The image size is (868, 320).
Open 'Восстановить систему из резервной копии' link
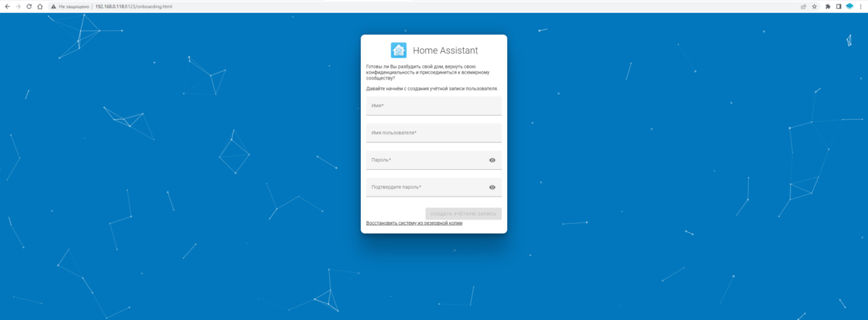coord(414,223)
